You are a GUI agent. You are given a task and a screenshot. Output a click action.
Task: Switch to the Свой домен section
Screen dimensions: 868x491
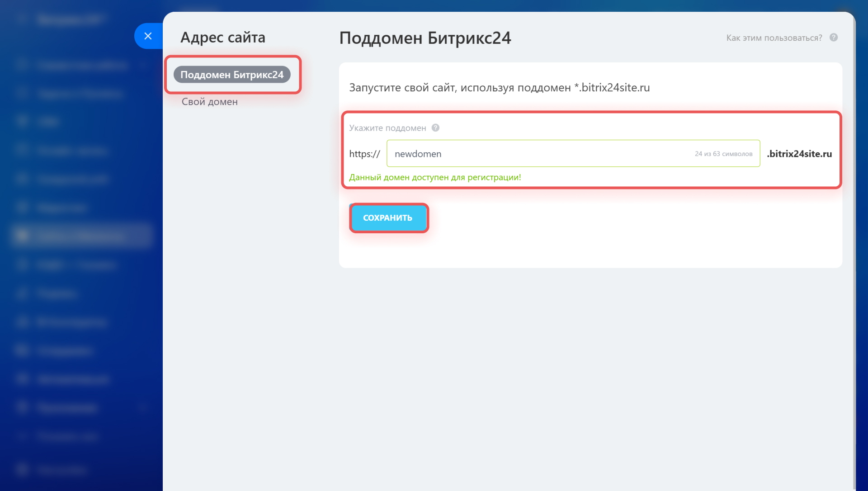point(210,102)
